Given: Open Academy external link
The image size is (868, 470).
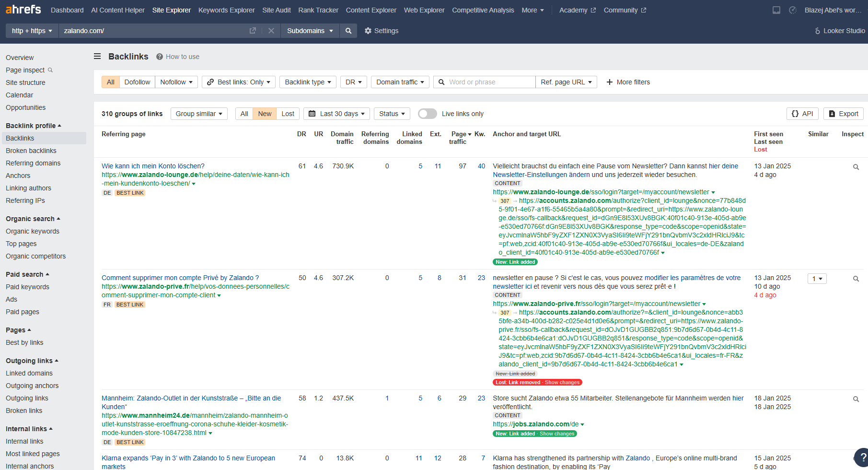Looking at the screenshot, I should (578, 10).
